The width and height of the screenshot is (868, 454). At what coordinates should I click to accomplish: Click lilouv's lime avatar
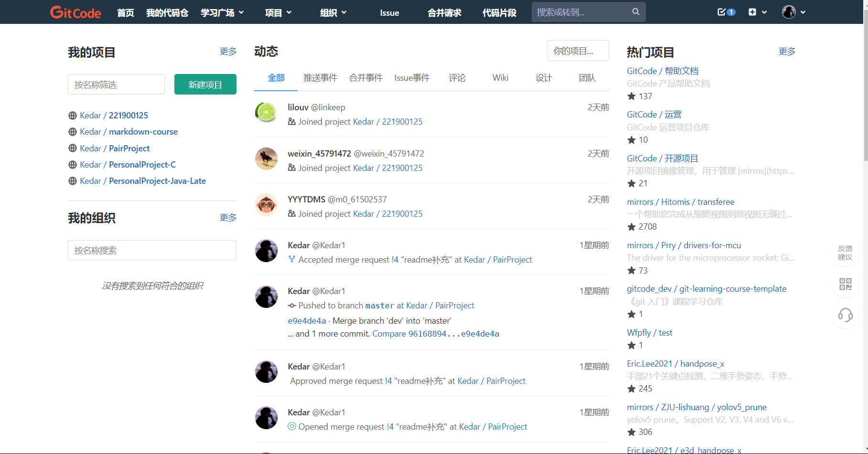click(x=266, y=113)
